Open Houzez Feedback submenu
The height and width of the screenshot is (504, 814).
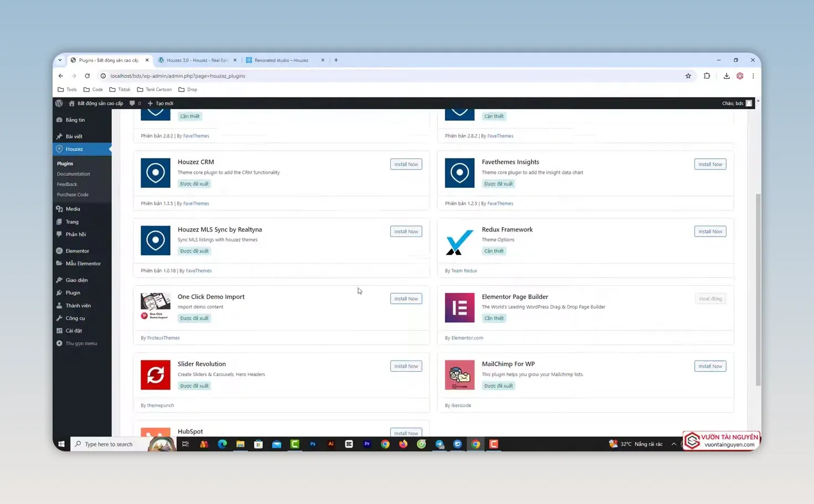click(x=67, y=184)
